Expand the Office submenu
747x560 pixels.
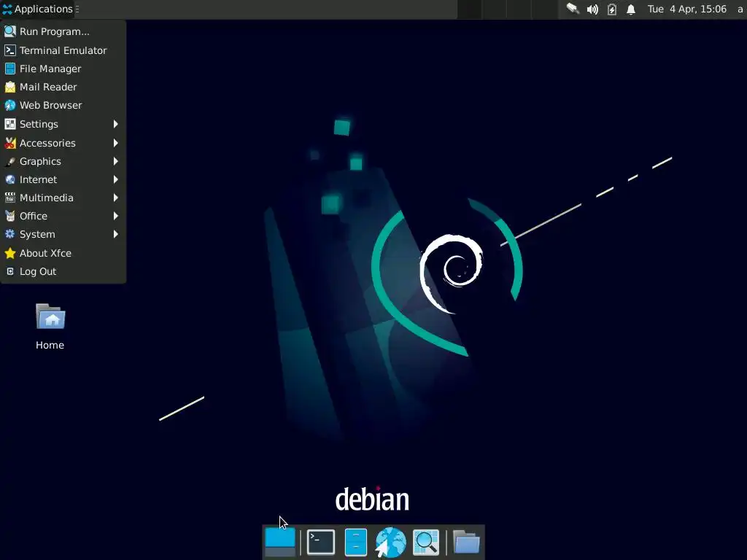click(63, 216)
